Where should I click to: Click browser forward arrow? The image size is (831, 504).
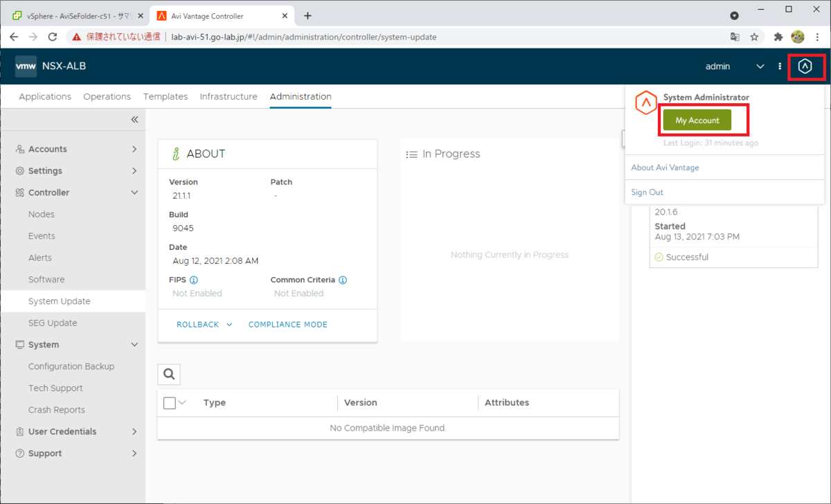pyautogui.click(x=33, y=37)
